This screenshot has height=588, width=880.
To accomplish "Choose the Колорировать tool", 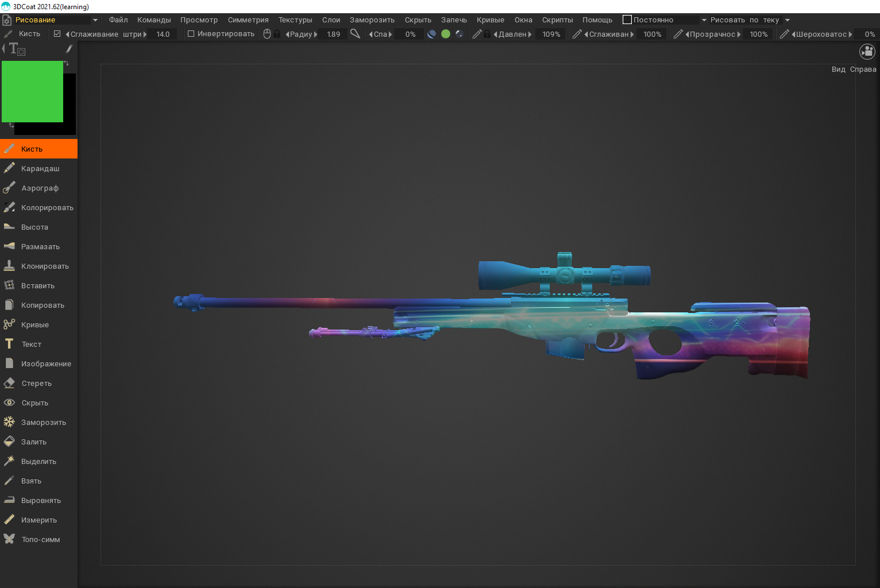I will 38,207.
